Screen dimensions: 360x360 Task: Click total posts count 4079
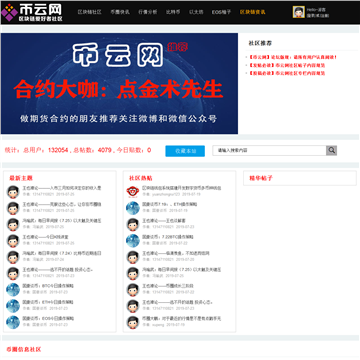click(x=105, y=150)
